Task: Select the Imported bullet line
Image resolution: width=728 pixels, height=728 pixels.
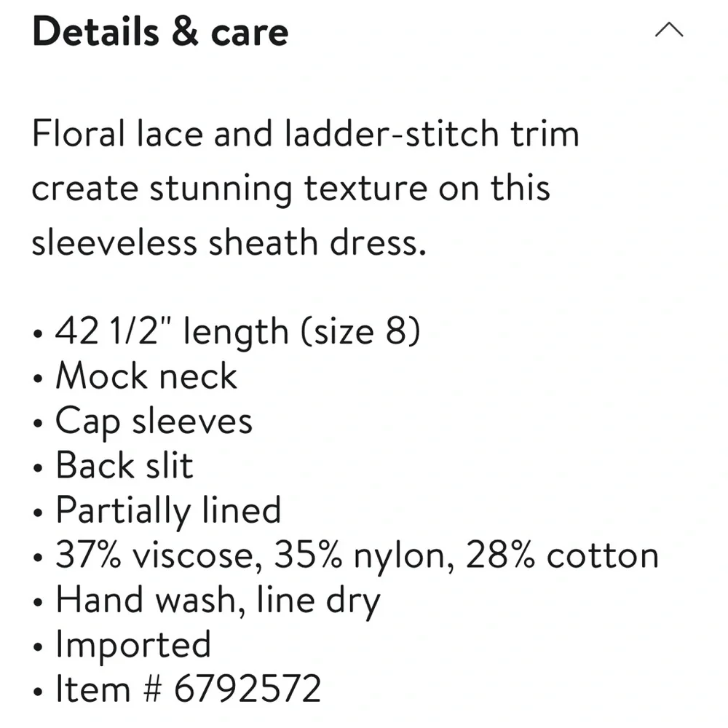Action: pyautogui.click(x=133, y=645)
